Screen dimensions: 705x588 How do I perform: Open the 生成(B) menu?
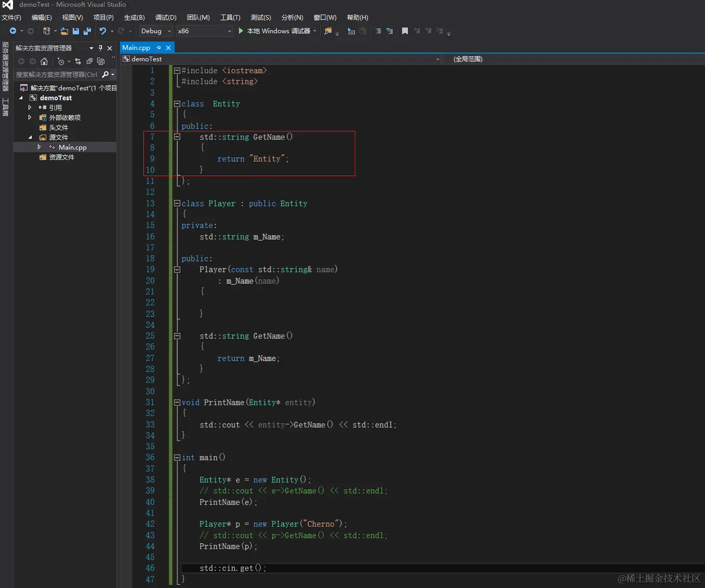click(x=134, y=18)
